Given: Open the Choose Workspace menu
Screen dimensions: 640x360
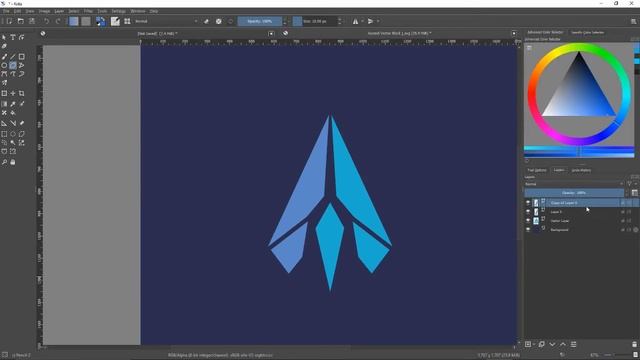Looking at the screenshot, I should 633,21.
